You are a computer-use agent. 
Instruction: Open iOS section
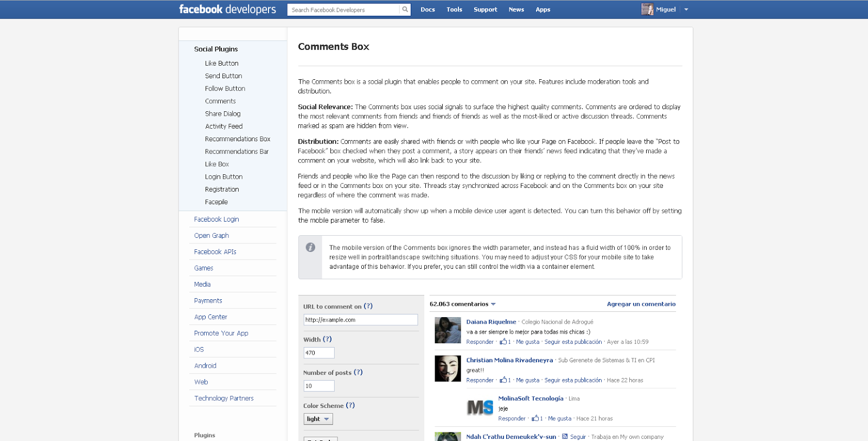coord(199,350)
